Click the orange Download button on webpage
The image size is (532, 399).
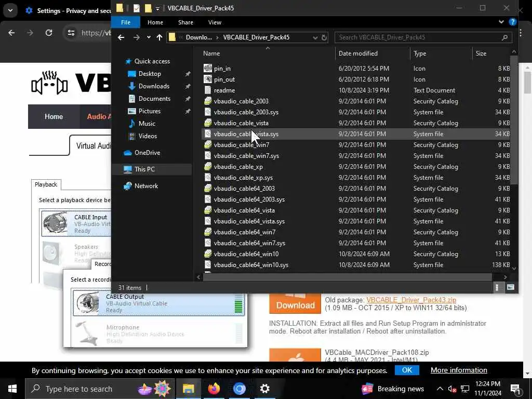pyautogui.click(x=295, y=303)
